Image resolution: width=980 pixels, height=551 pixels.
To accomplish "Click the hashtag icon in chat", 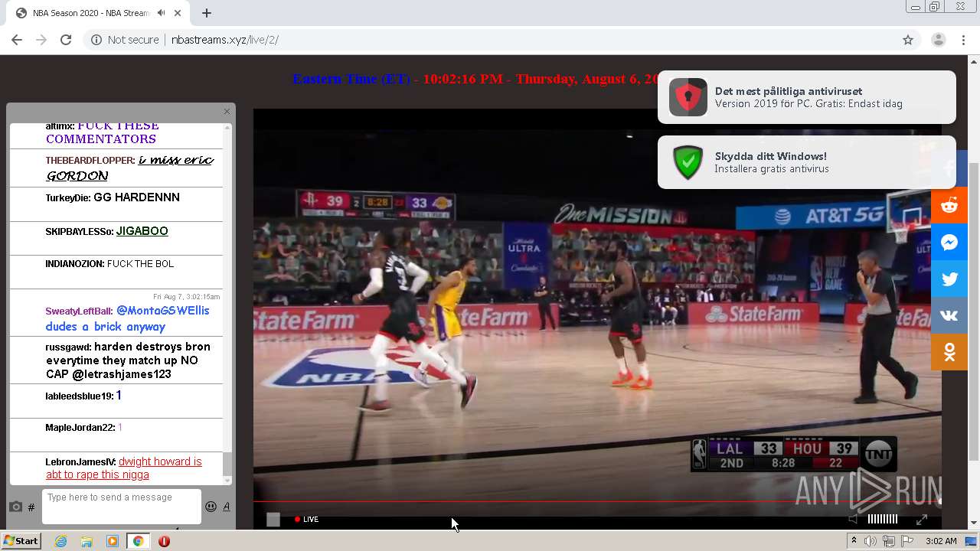I will coord(31,507).
